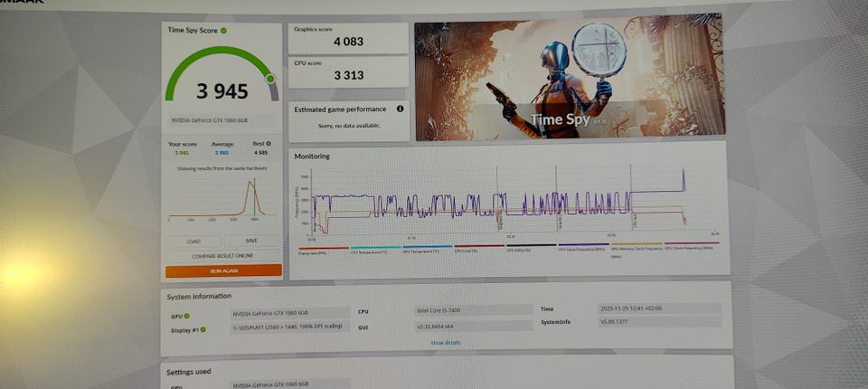Click the Monitoring panel heading
This screenshot has width=868, height=389.
pyautogui.click(x=312, y=157)
